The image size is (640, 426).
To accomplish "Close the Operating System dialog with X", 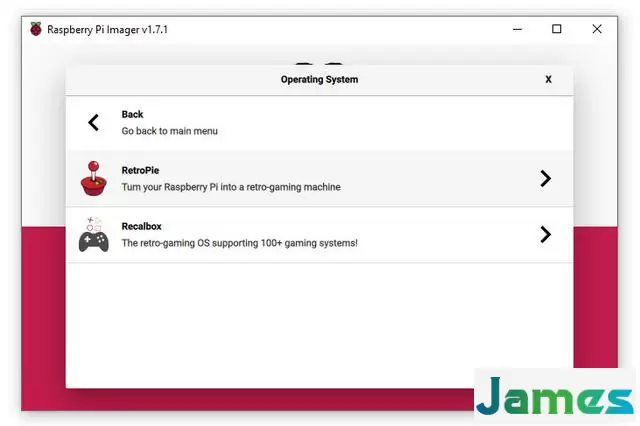I will [548, 80].
